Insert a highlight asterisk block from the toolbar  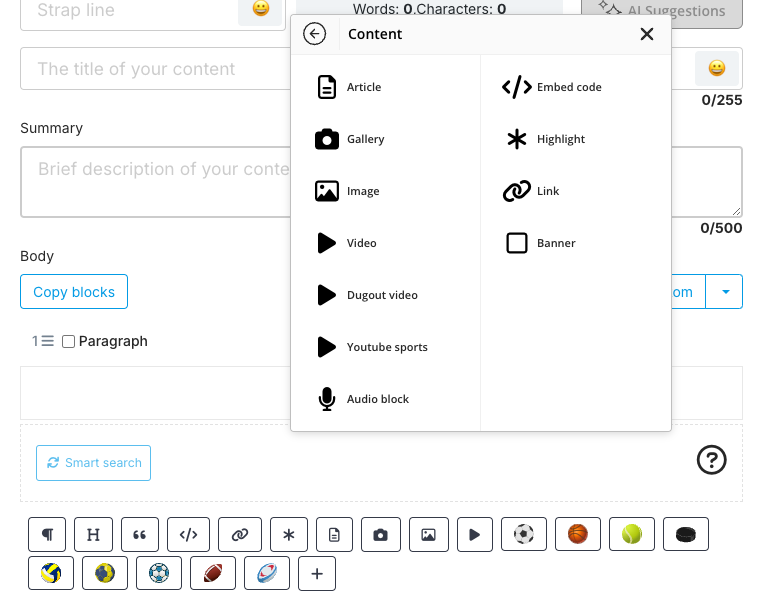tap(289, 534)
